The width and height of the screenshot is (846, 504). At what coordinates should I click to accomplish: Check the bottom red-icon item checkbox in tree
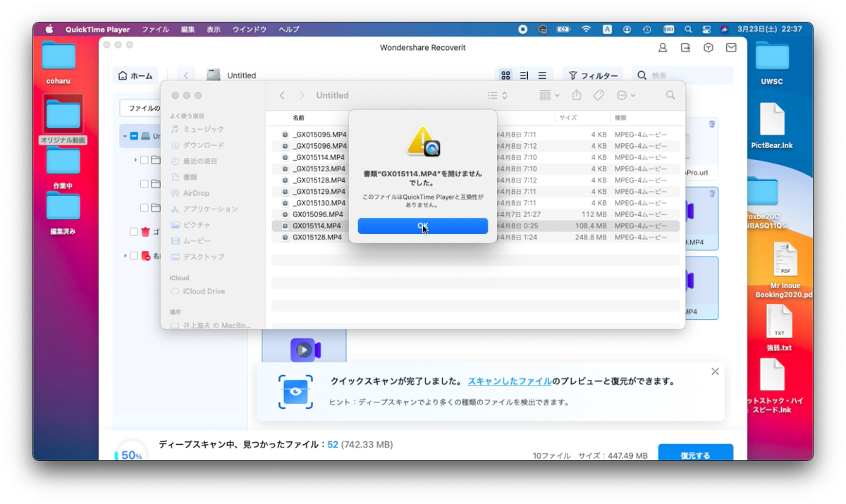pyautogui.click(x=134, y=256)
